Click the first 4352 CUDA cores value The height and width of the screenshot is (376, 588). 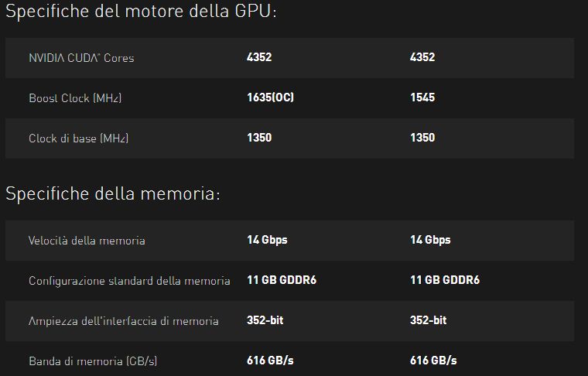(259, 57)
